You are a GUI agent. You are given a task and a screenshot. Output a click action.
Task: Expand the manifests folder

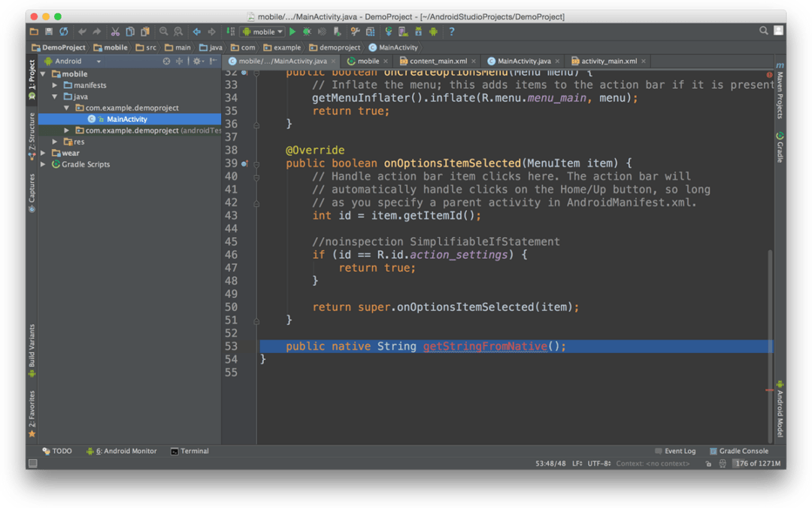(x=55, y=85)
